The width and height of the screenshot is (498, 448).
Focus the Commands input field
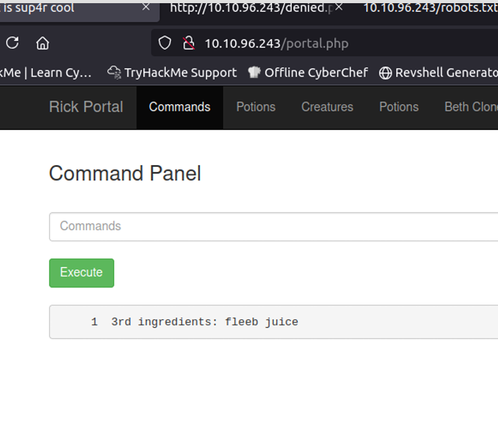(x=273, y=227)
